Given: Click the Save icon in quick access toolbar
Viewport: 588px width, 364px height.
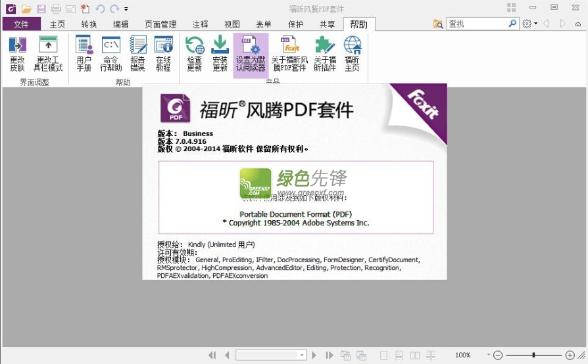Looking at the screenshot, I should point(41,9).
